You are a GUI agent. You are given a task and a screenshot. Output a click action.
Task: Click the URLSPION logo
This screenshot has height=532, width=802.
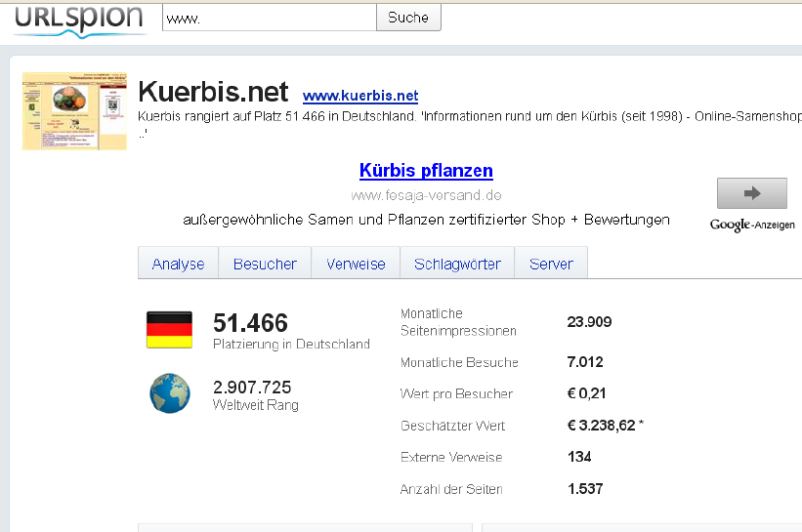pyautogui.click(x=79, y=20)
